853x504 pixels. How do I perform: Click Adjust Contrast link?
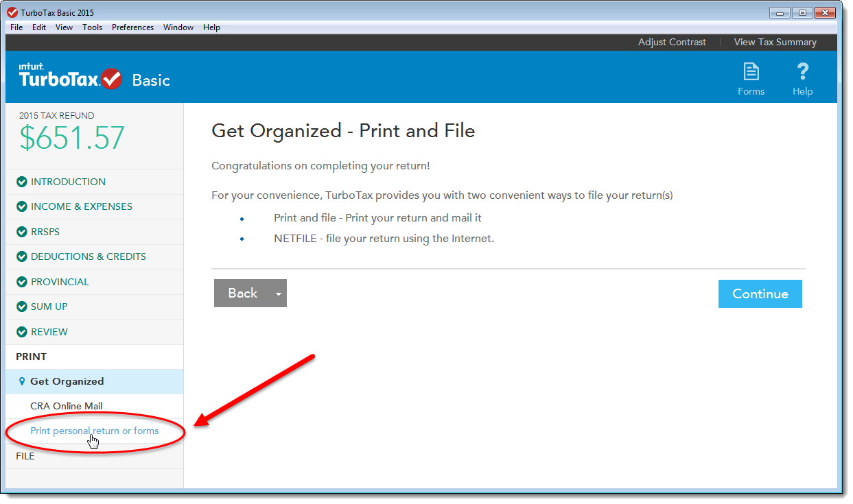tap(672, 42)
